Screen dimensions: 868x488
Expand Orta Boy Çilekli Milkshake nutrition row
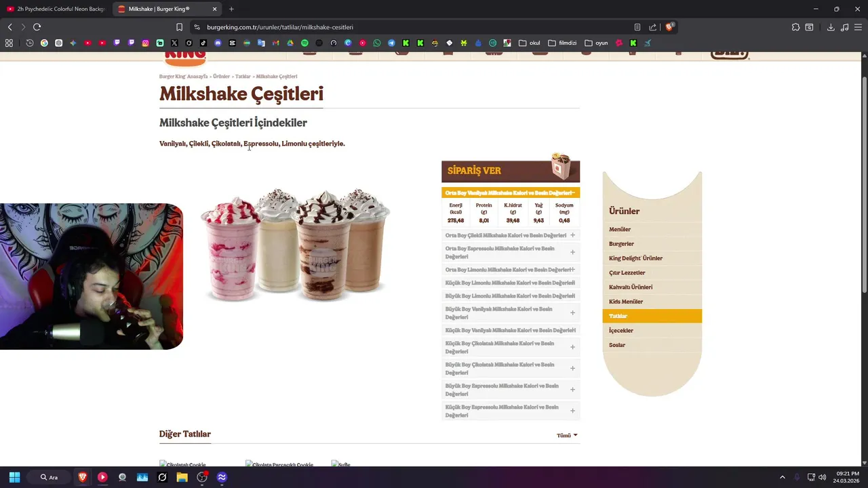(511, 235)
